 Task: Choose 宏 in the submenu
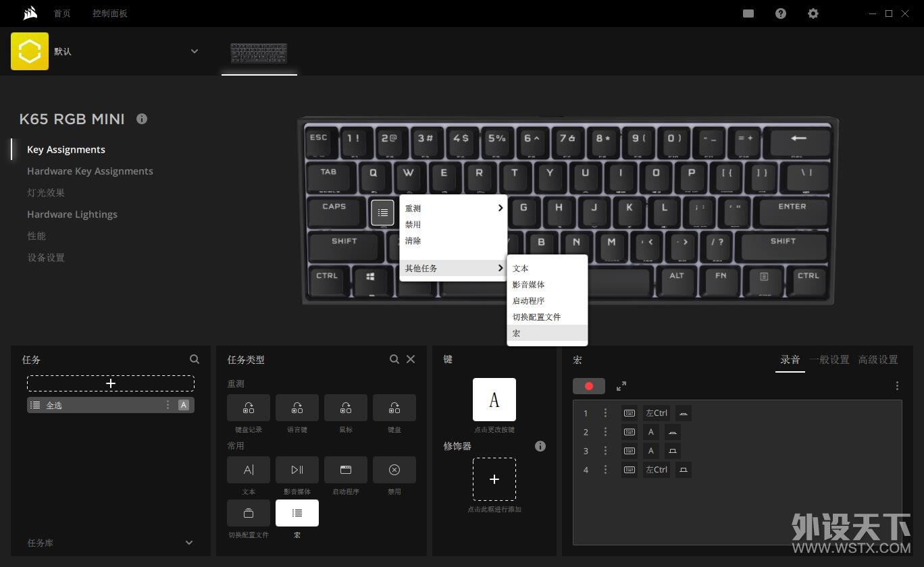(x=547, y=333)
